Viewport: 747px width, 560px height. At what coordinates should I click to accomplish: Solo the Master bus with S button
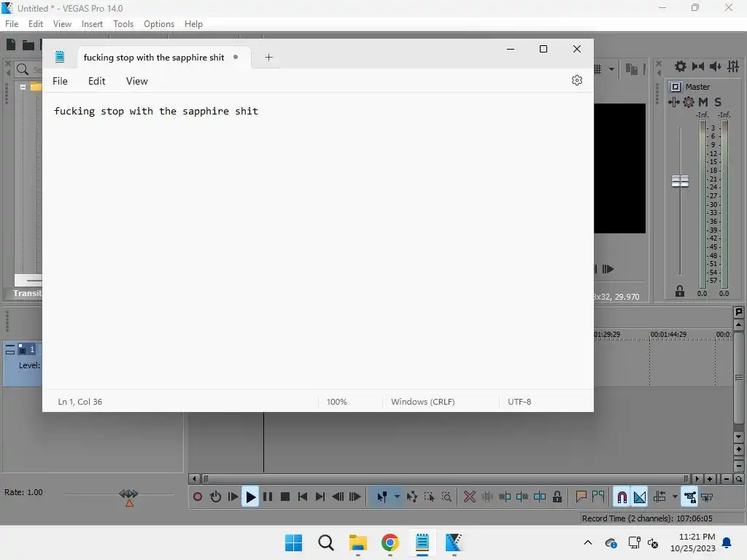pos(718,101)
